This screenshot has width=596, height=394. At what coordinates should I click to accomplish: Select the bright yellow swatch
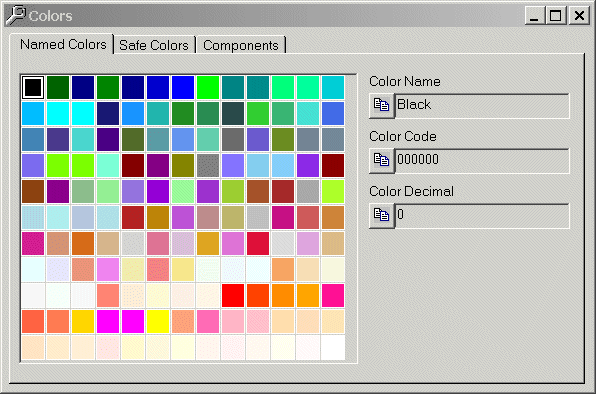point(158,321)
